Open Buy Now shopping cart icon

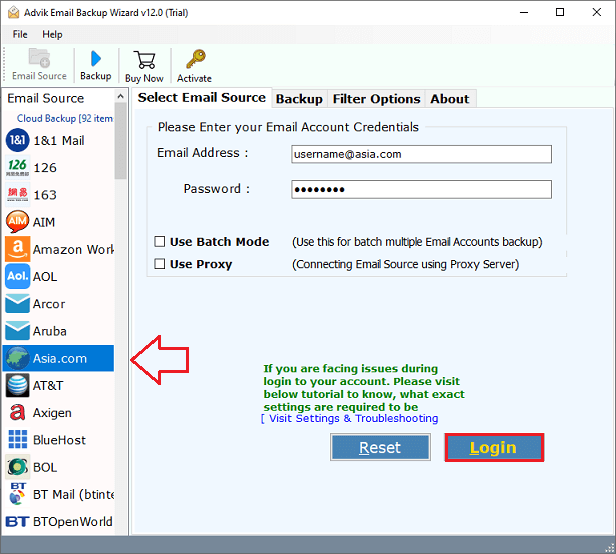click(x=144, y=60)
